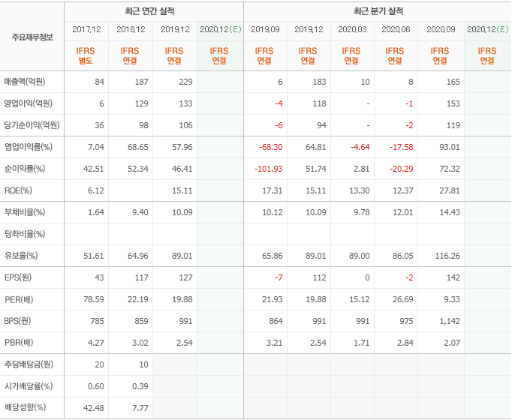Image resolution: width=515 pixels, height=420 pixels.
Task: Click the 최근 연간 실적 header
Action: (149, 11)
